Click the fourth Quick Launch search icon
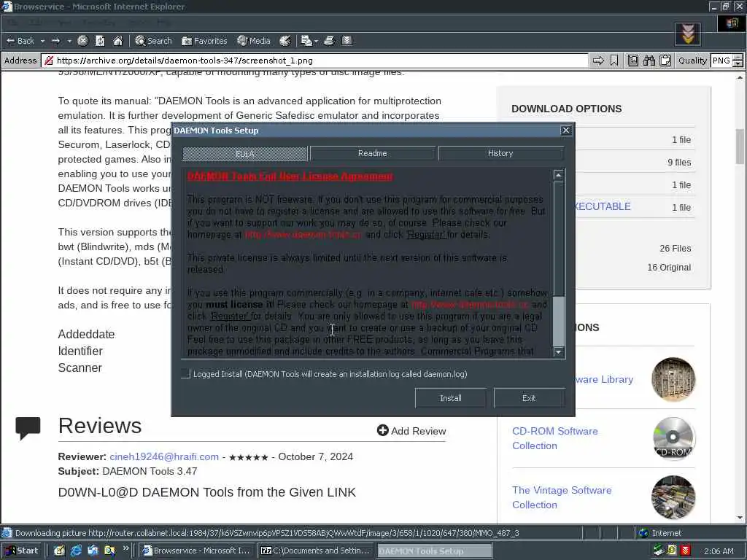 point(109,551)
